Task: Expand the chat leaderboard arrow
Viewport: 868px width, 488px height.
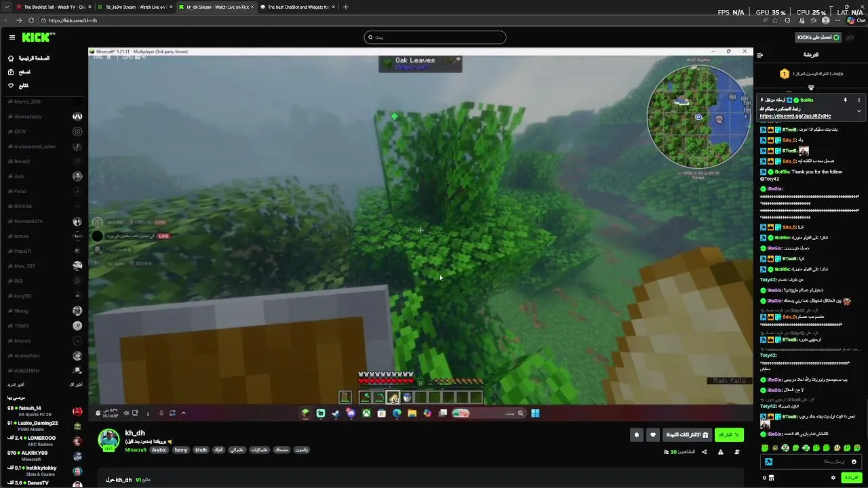Action: [811, 88]
